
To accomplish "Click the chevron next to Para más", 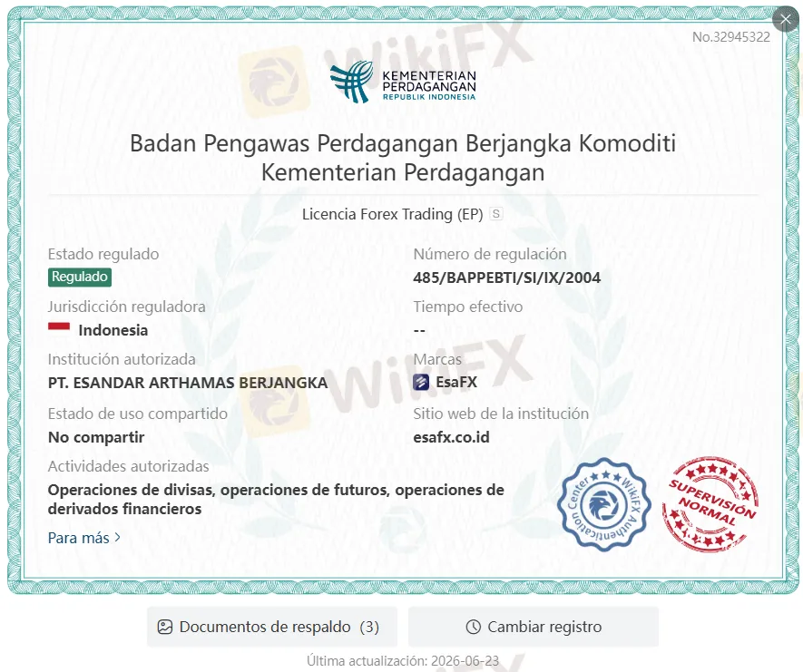I will point(117,538).
